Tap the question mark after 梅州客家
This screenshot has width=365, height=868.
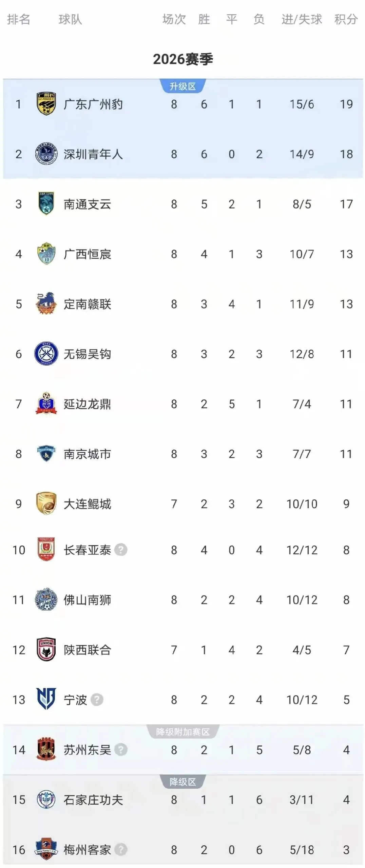click(x=121, y=849)
